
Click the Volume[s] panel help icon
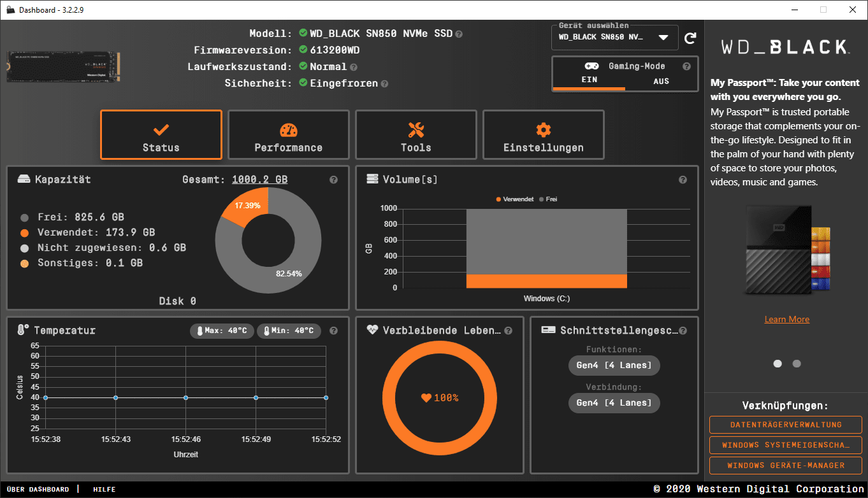(x=683, y=180)
